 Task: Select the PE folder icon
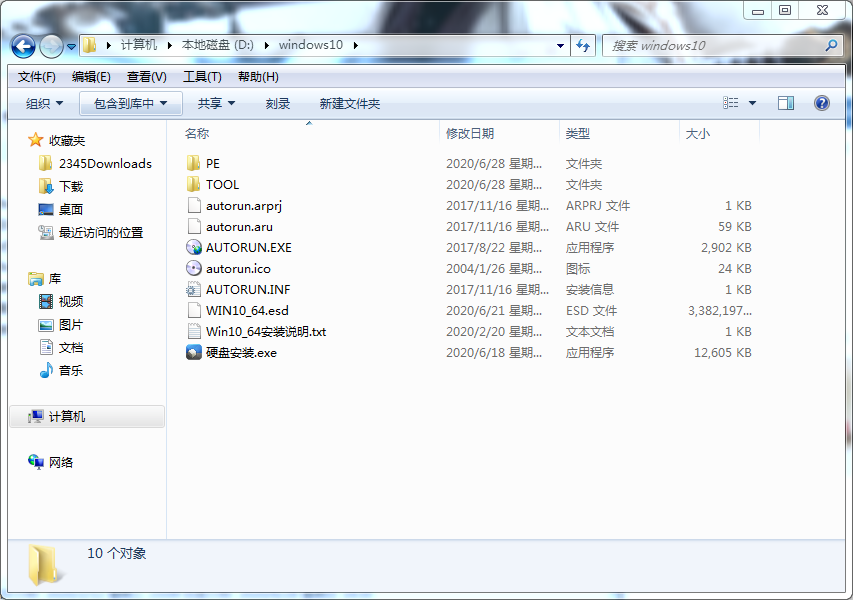194,163
